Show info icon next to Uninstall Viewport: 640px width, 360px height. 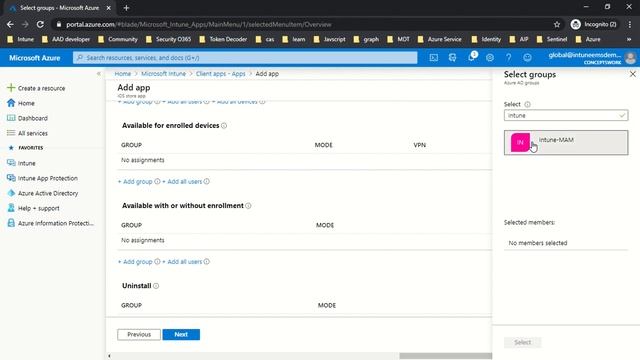click(156, 286)
